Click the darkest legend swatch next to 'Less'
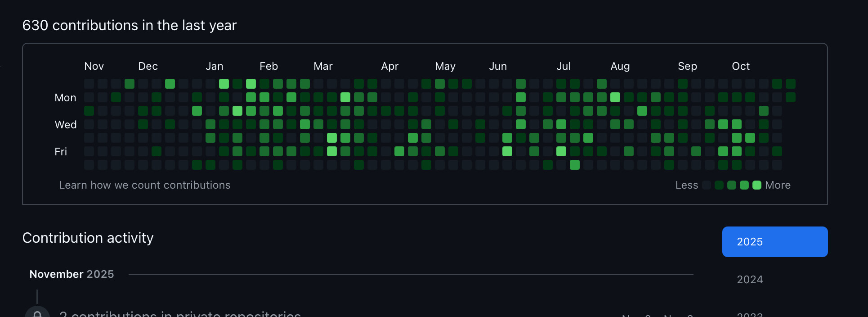Image resolution: width=868 pixels, height=317 pixels. 707,185
